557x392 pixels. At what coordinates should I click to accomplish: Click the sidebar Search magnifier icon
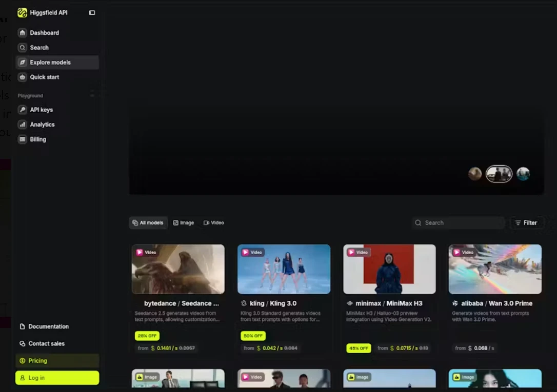tap(23, 48)
